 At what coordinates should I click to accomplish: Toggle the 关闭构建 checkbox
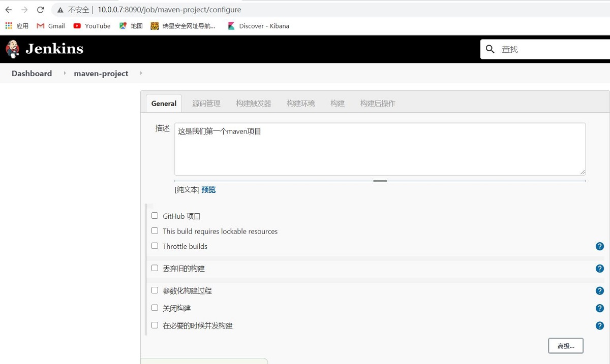tap(155, 308)
